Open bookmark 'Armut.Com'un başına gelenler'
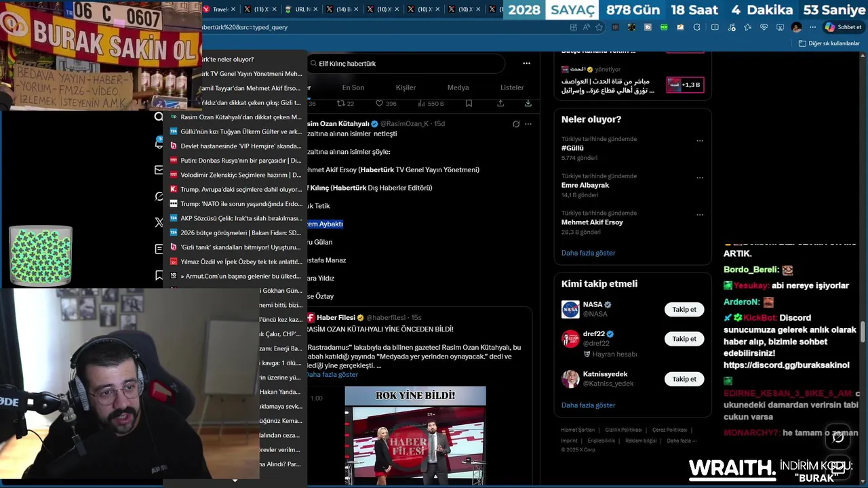Viewport: 868px width, 488px height. pyautogui.click(x=236, y=276)
